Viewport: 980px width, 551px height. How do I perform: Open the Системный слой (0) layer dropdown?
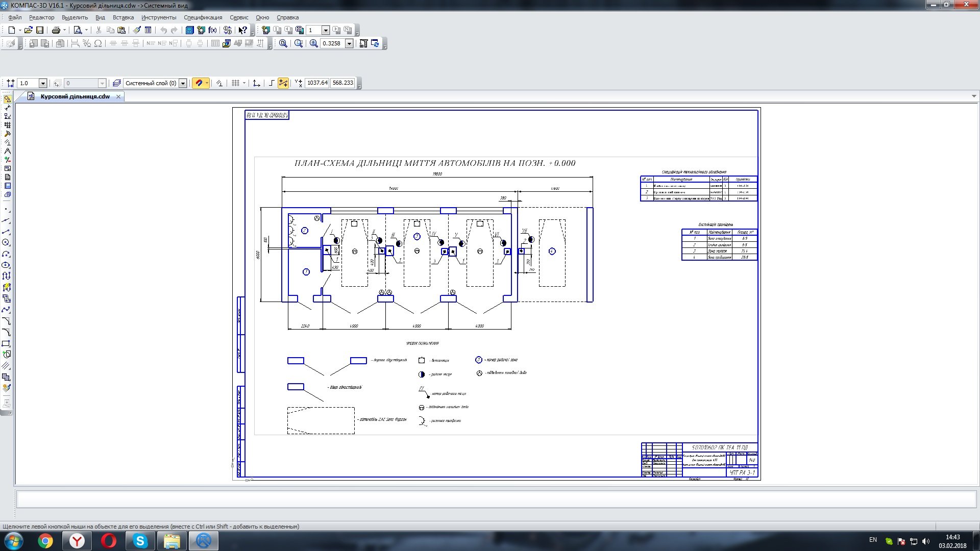(183, 83)
